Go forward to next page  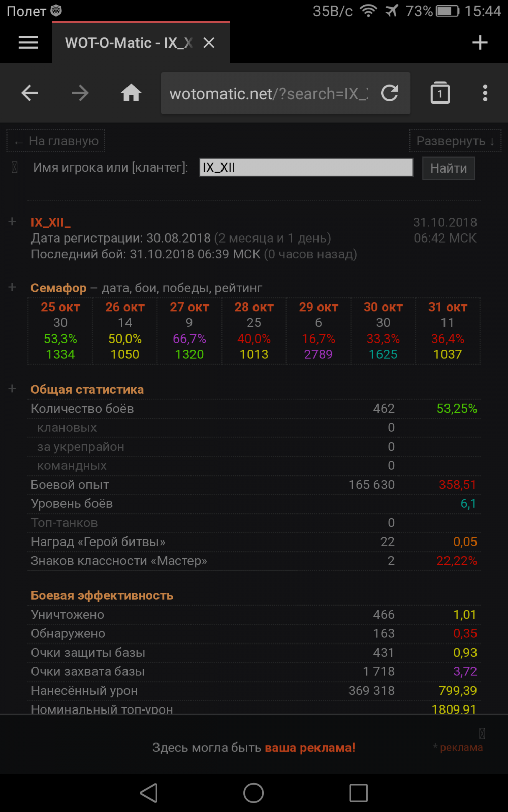80,93
